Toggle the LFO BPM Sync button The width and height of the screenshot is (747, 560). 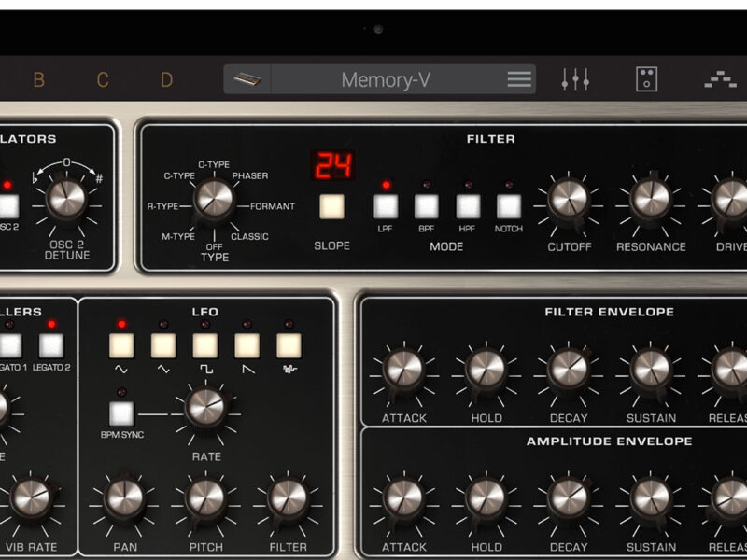click(121, 413)
